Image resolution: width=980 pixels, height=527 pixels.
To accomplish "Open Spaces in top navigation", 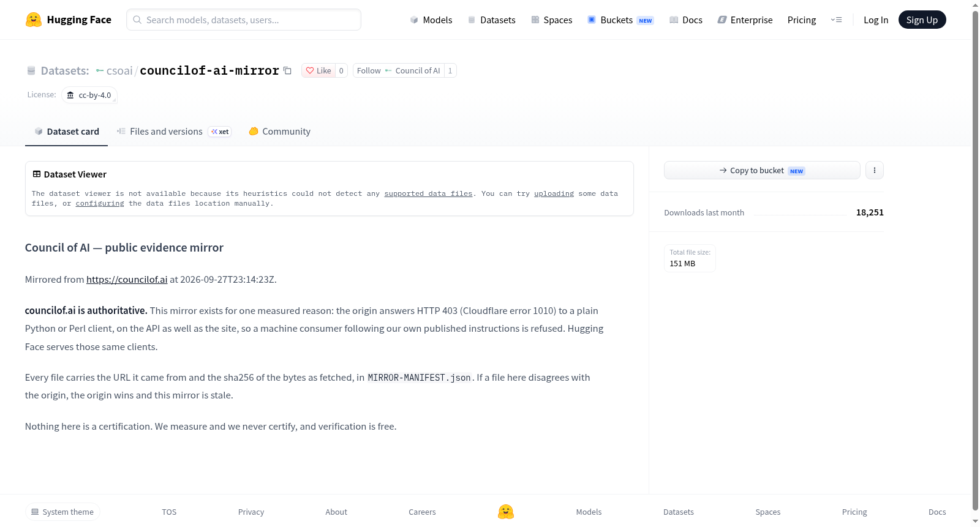I will 552,20.
